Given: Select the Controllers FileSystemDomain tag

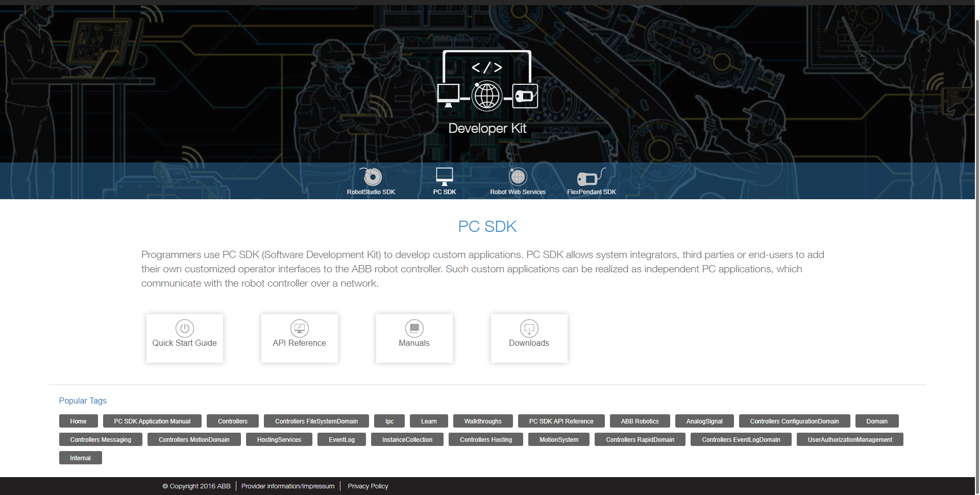Looking at the screenshot, I should 316,421.
